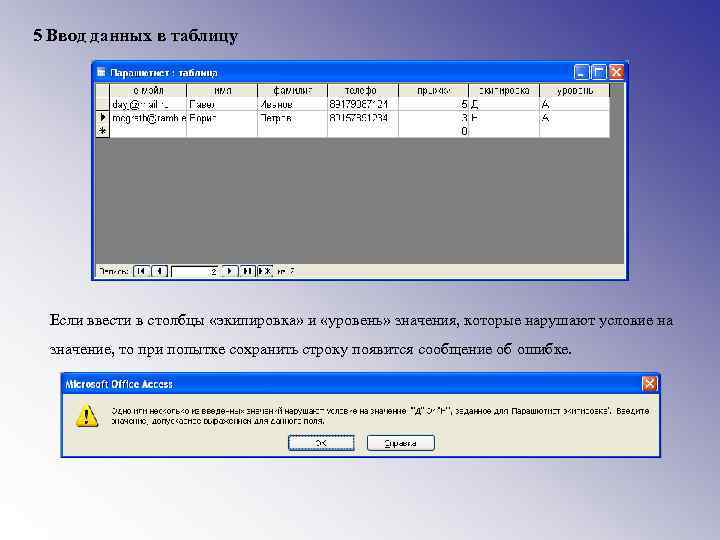Click the Microsoft Office Access dialog title
The width and height of the screenshot is (720, 540).
[119, 384]
